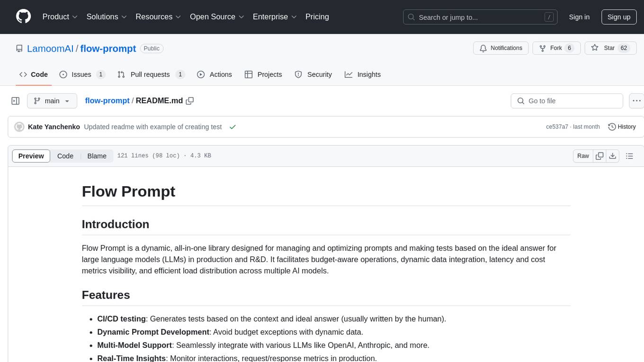
Task: Expand the Product menu
Action: pos(60,17)
